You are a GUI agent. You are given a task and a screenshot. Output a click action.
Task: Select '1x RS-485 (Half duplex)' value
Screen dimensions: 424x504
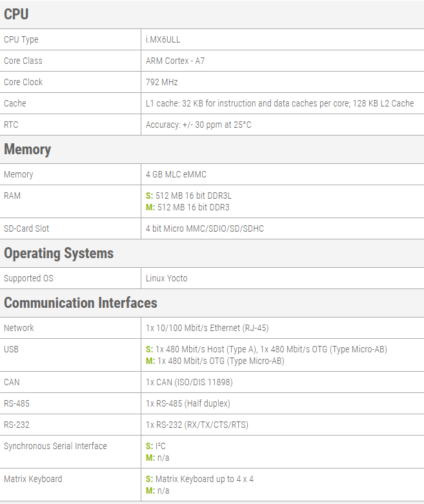pyautogui.click(x=188, y=403)
